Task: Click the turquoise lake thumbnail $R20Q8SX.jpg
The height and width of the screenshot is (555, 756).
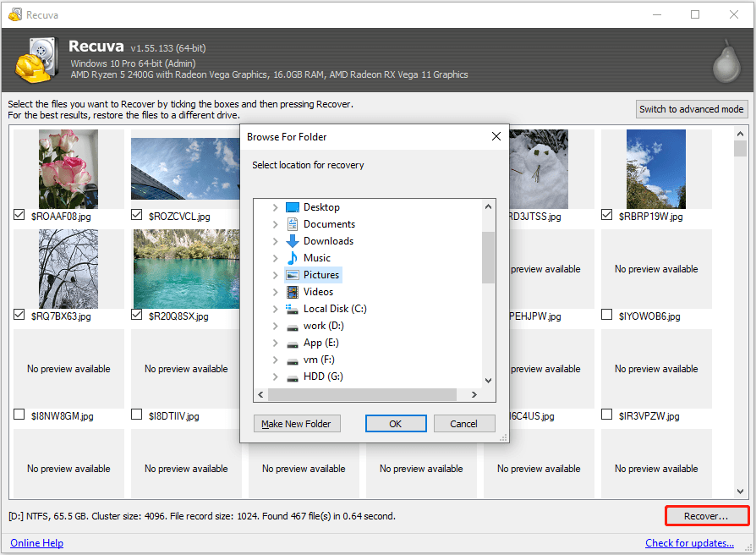Action: click(x=186, y=268)
